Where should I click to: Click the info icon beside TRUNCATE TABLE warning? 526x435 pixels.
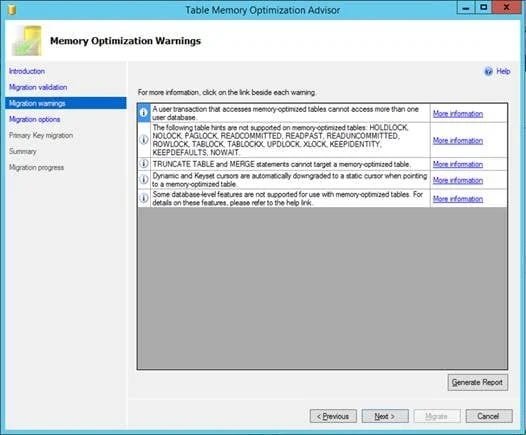tap(144, 164)
